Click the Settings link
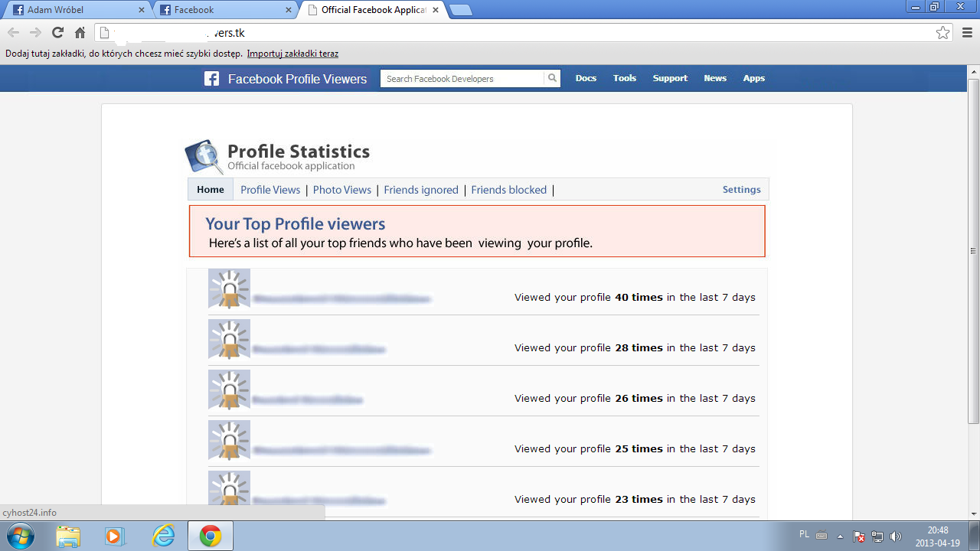The height and width of the screenshot is (551, 980). pos(741,190)
